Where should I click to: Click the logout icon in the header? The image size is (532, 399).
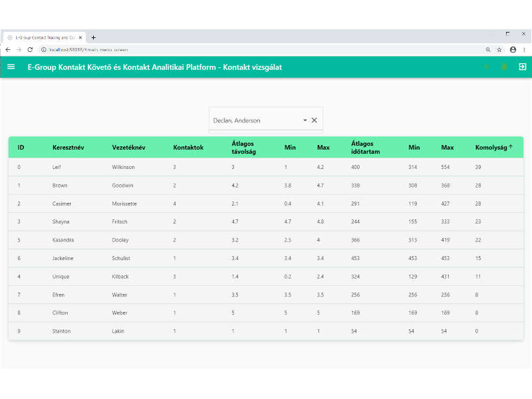tap(523, 67)
